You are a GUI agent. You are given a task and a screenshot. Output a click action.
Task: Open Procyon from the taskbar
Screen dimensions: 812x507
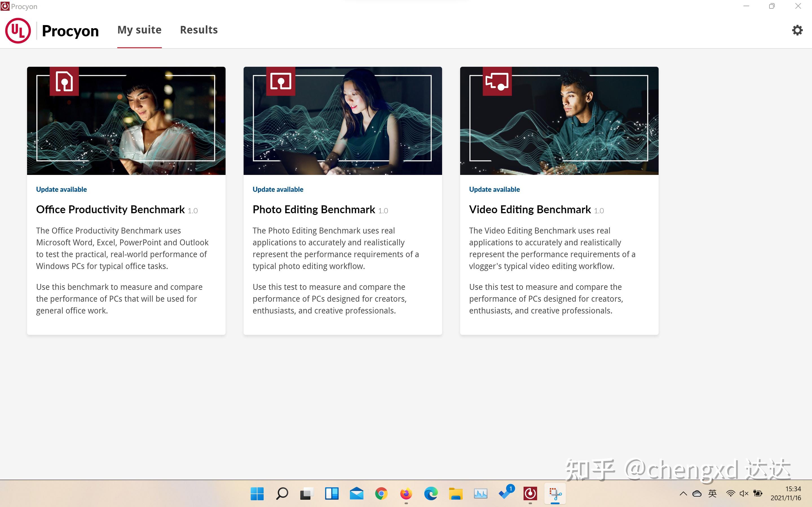pos(530,493)
